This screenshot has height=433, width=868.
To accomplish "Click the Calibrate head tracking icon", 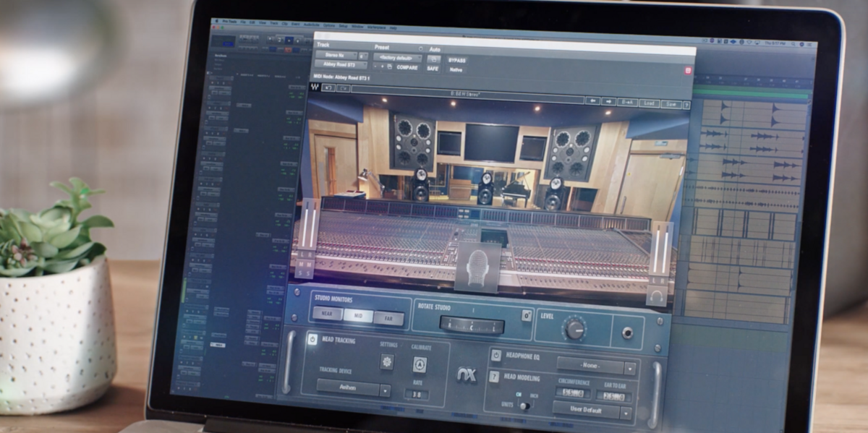I will click(x=420, y=365).
